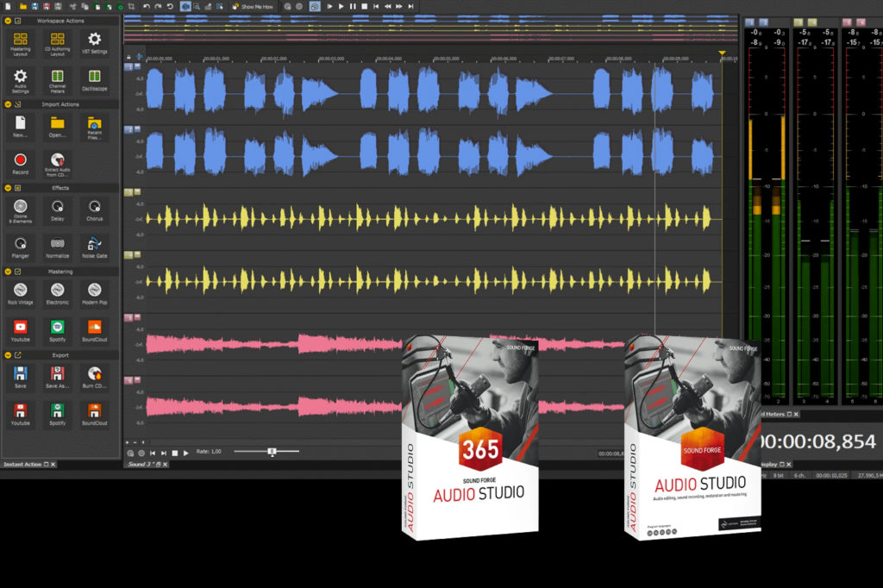
Task: Apply the Chorus effect
Action: pyautogui.click(x=95, y=210)
